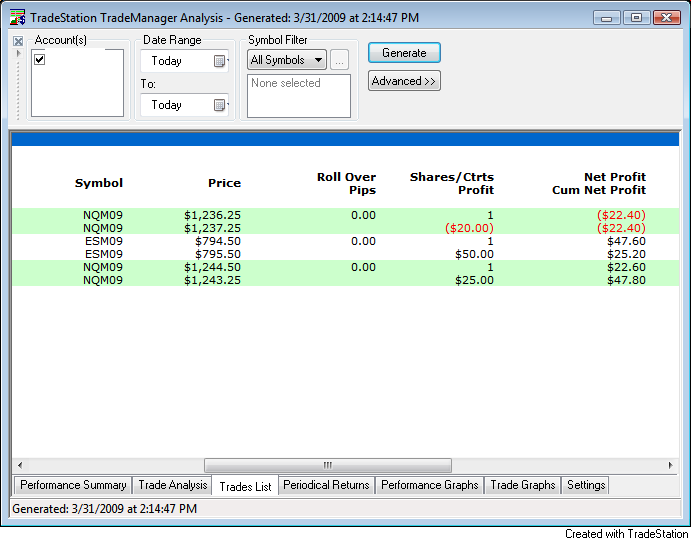Click the Price column header
Screen dimensions: 691x540
[x=224, y=183]
